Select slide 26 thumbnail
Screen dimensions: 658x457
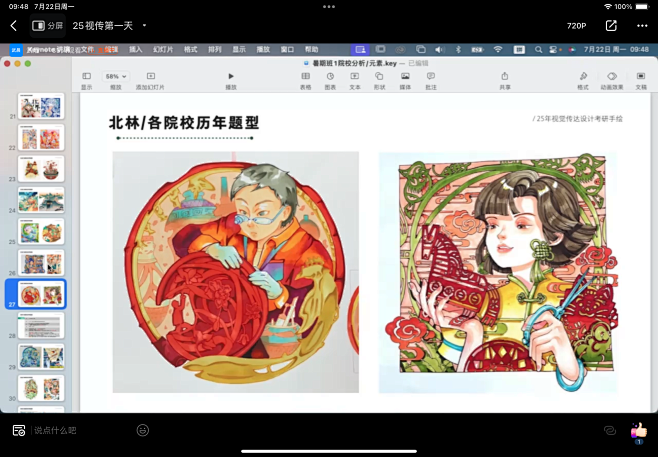click(41, 263)
